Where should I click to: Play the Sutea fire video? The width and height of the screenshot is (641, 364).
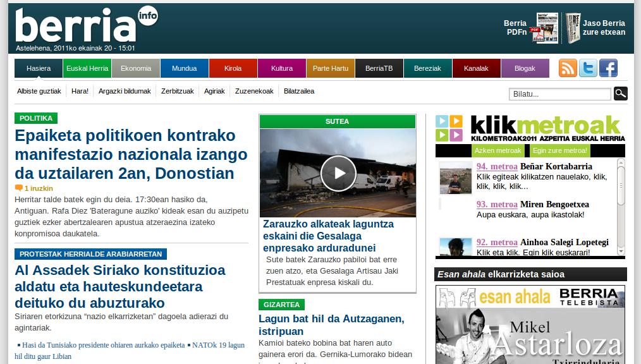pos(338,173)
